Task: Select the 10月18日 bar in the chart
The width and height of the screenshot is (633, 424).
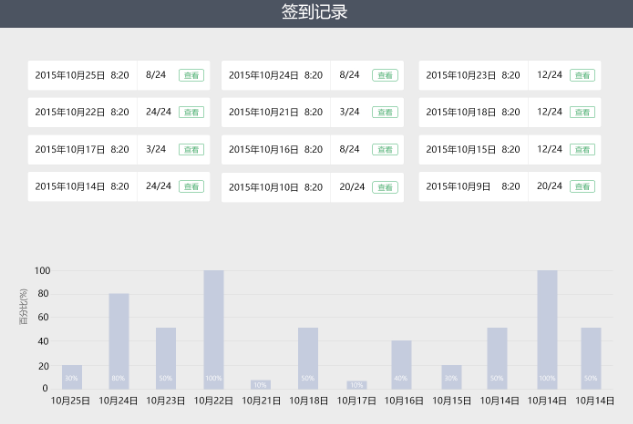Action: pos(308,358)
